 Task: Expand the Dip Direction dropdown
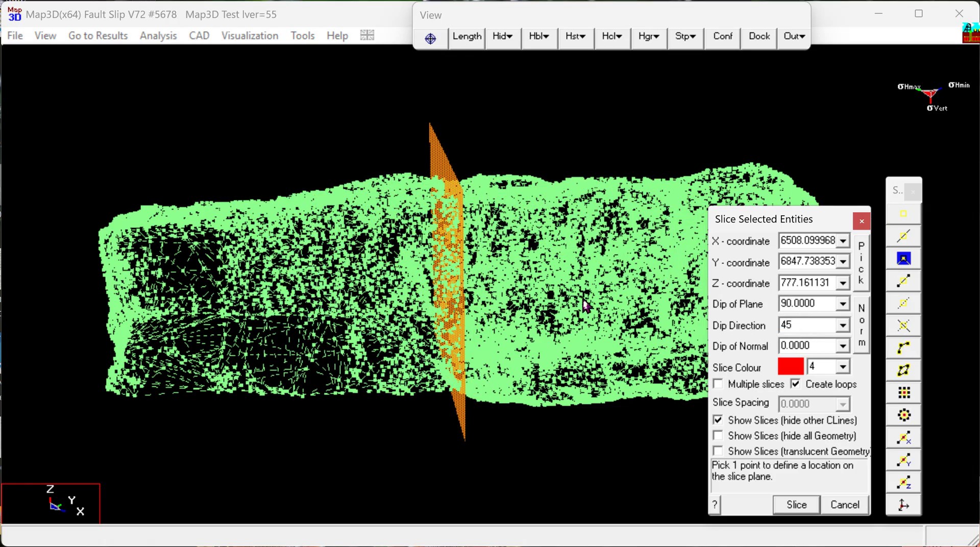(843, 325)
